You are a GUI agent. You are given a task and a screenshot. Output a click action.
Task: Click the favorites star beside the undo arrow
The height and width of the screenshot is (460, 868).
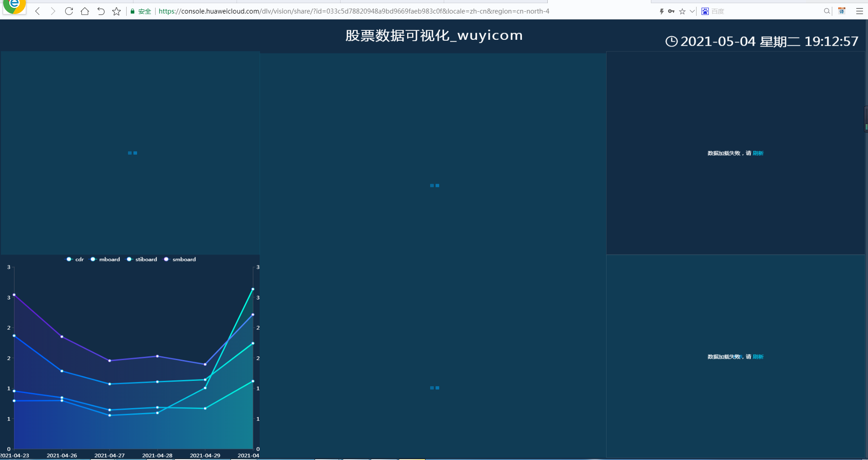point(116,11)
